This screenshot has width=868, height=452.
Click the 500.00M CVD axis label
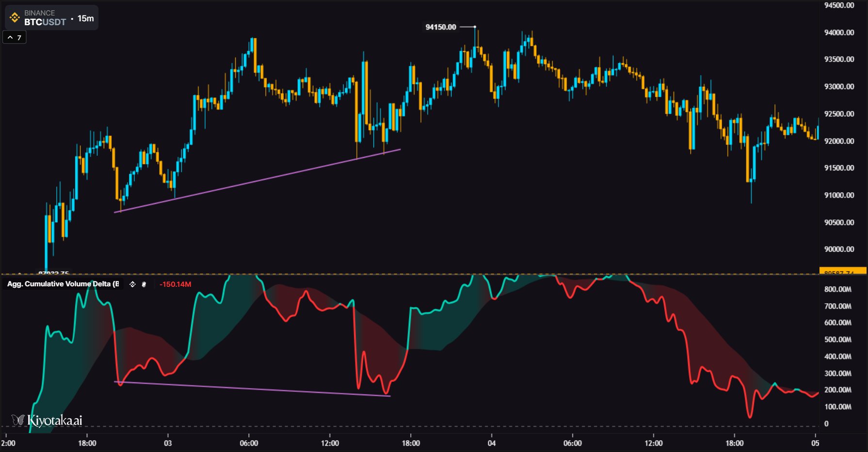(x=838, y=340)
